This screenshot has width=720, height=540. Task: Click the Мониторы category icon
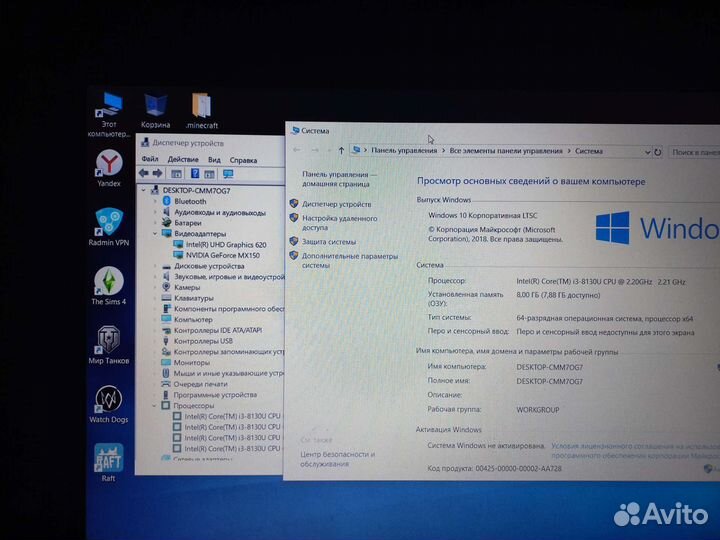tap(166, 362)
